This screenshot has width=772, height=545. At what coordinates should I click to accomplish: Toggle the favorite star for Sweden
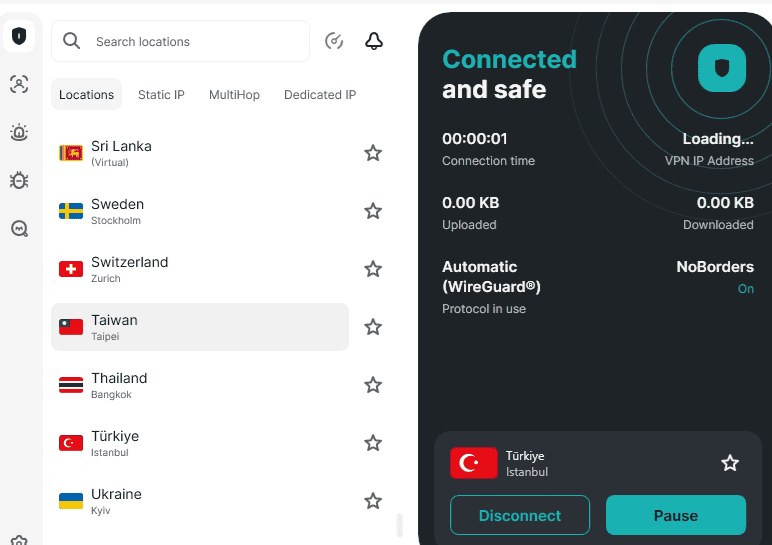[373, 211]
